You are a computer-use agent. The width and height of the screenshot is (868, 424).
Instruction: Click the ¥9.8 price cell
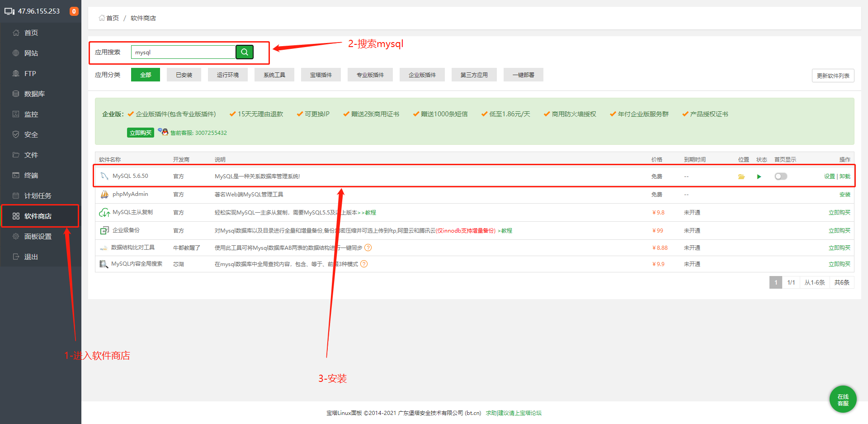coord(658,213)
